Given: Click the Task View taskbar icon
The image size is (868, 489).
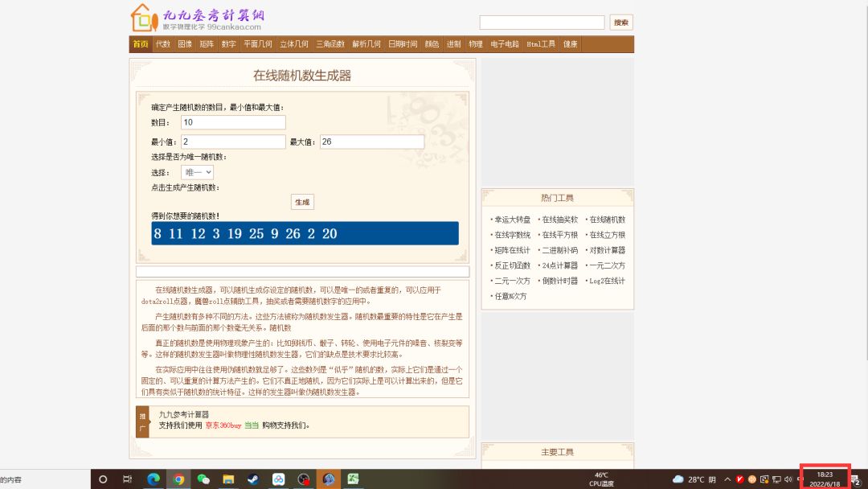Looking at the screenshot, I should [127, 479].
